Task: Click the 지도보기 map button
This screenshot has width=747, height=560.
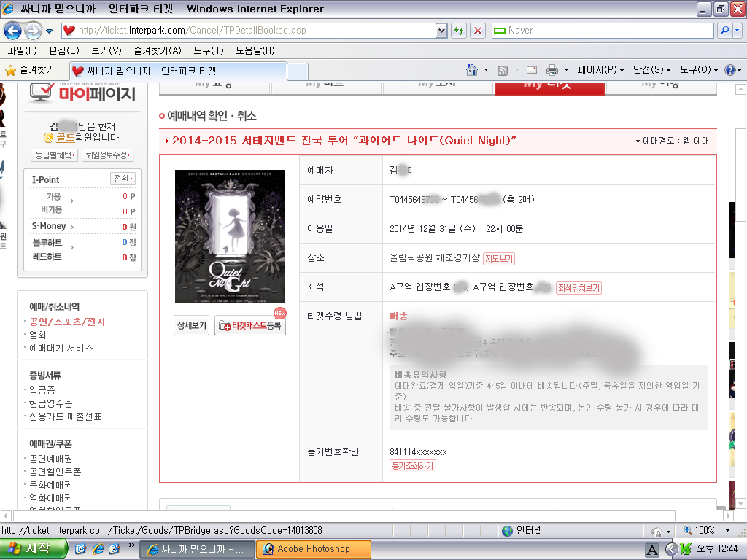Action: pyautogui.click(x=499, y=258)
